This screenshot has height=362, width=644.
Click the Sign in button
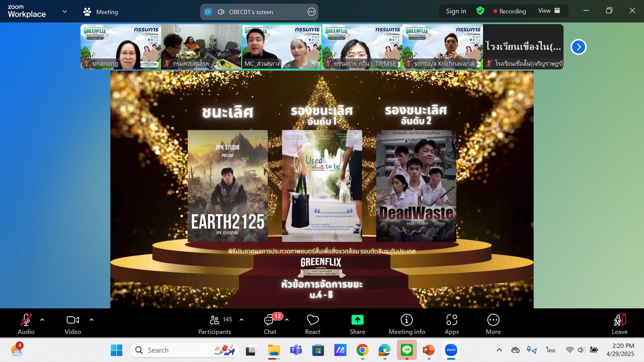pyautogui.click(x=456, y=11)
